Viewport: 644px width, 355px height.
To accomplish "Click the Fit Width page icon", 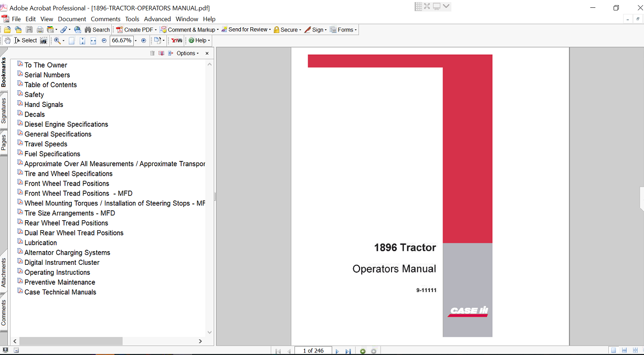I will tap(93, 40).
